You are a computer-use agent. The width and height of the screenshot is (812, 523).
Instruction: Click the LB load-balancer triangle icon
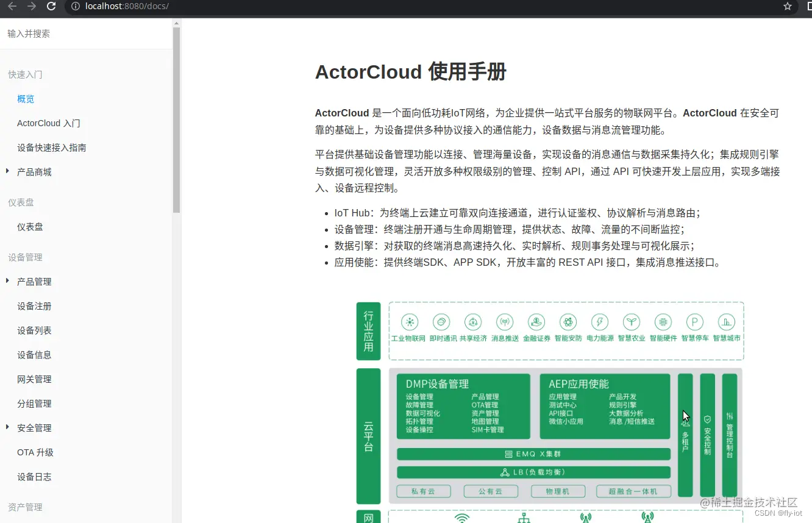click(505, 472)
